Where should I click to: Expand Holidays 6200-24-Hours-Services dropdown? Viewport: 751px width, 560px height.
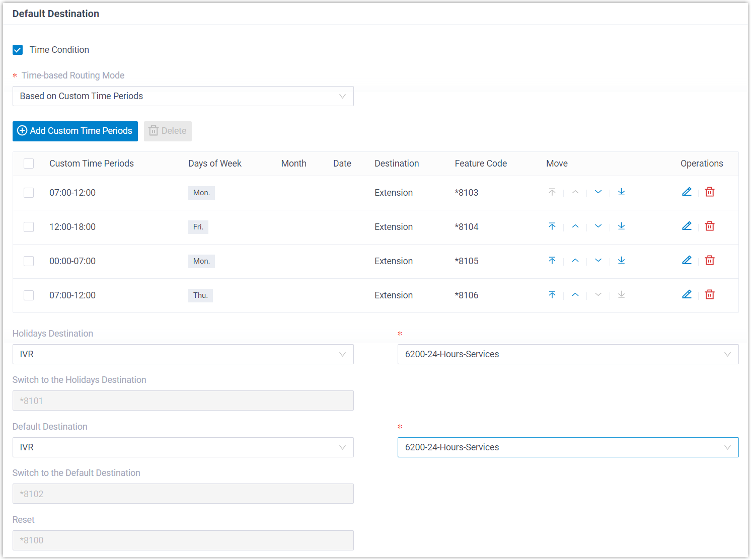click(568, 354)
